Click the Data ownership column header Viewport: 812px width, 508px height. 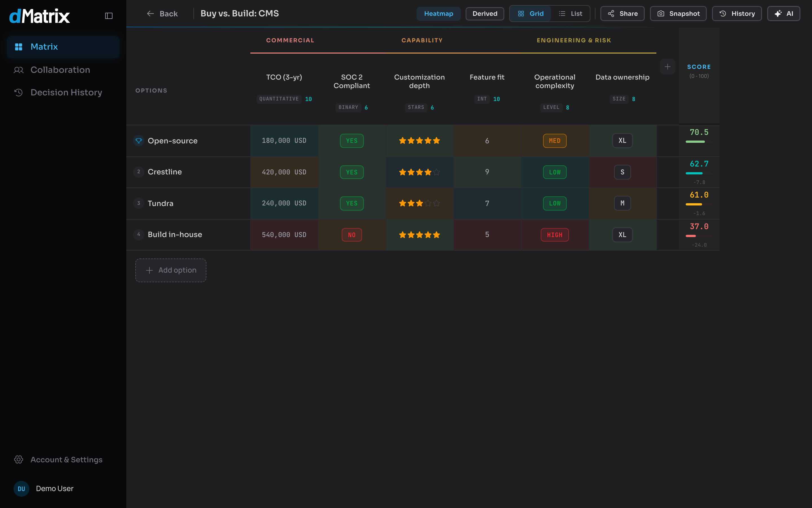point(623,77)
